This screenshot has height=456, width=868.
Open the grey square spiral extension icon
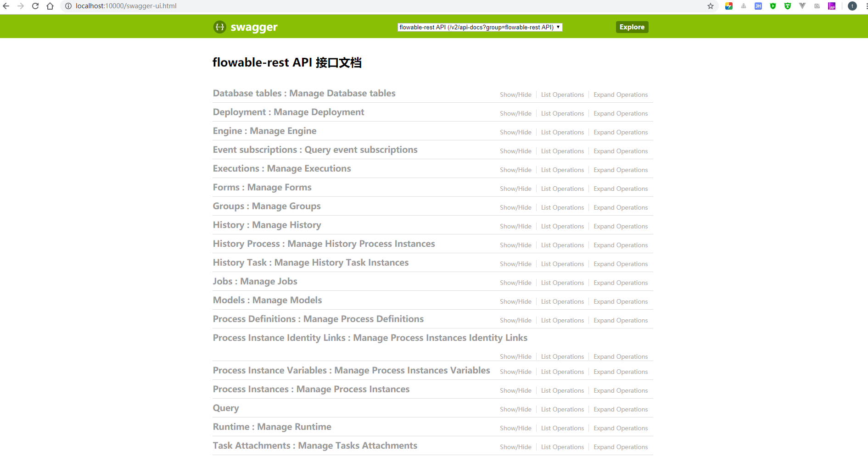817,6
